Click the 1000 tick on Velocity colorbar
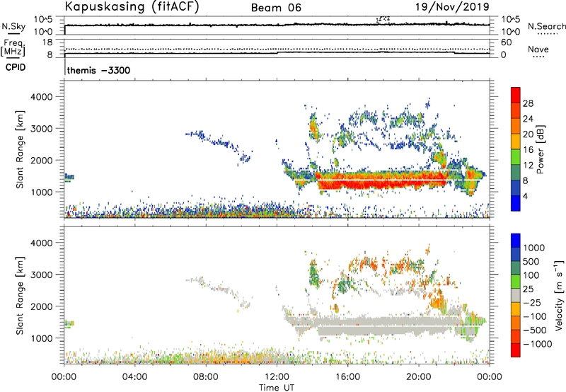566x392 pixels. 534,248
